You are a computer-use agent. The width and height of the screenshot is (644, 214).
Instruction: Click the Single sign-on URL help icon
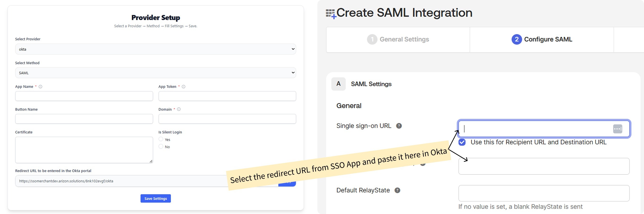(399, 126)
